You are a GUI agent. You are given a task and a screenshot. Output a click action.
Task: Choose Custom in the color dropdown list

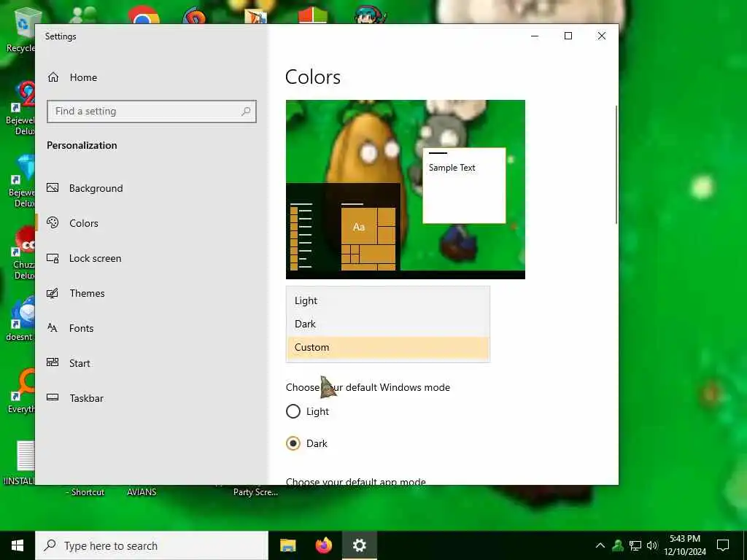coord(388,347)
